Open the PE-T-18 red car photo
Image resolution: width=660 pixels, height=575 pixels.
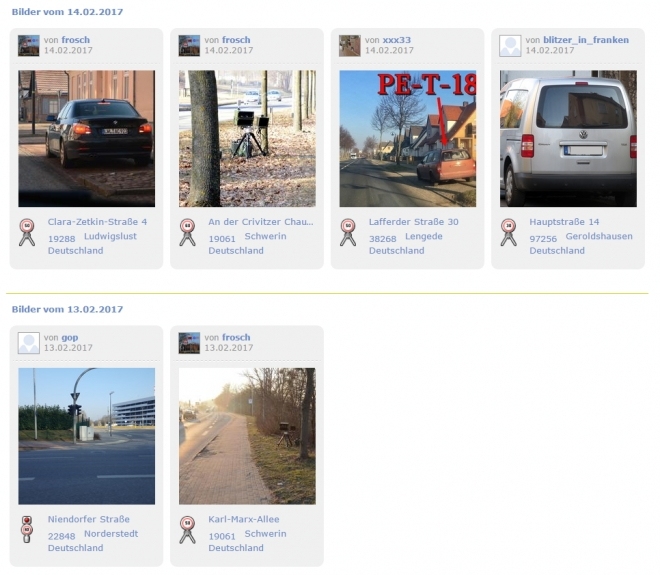(x=408, y=138)
